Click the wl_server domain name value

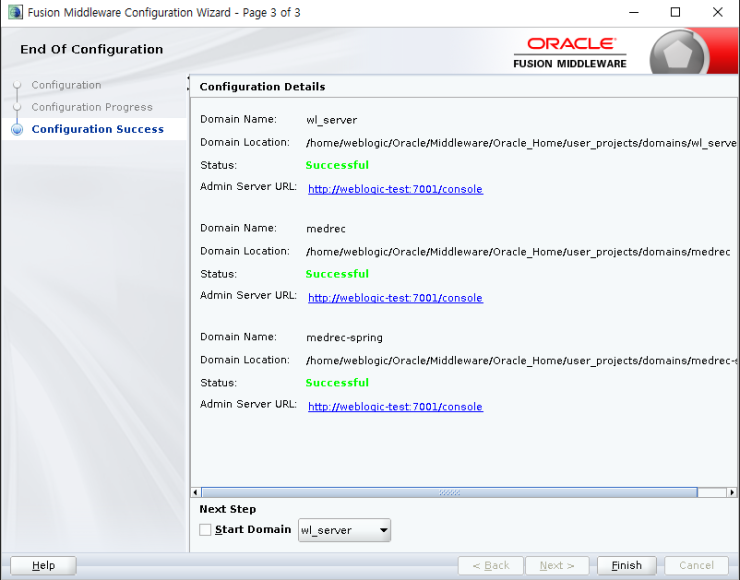[x=332, y=120]
